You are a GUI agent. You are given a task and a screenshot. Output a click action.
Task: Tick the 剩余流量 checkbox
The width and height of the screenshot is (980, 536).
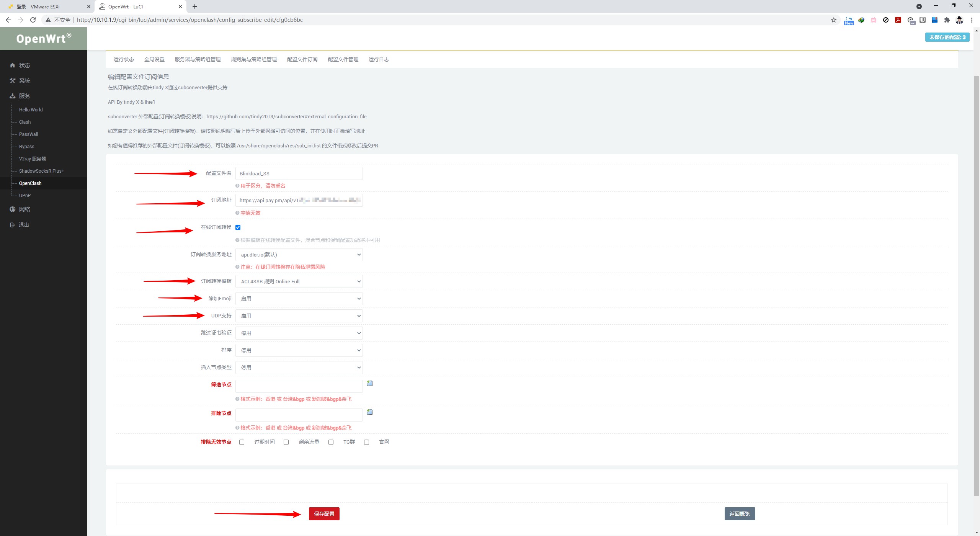tap(286, 442)
